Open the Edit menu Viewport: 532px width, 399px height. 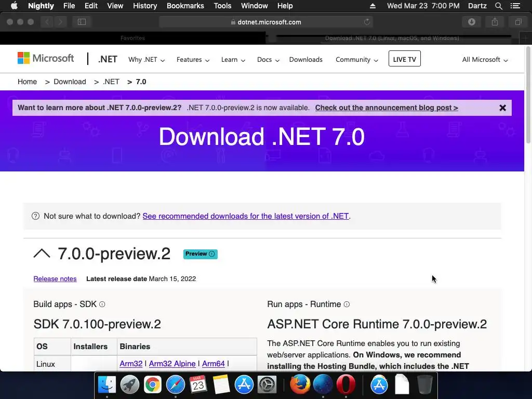pyautogui.click(x=91, y=6)
